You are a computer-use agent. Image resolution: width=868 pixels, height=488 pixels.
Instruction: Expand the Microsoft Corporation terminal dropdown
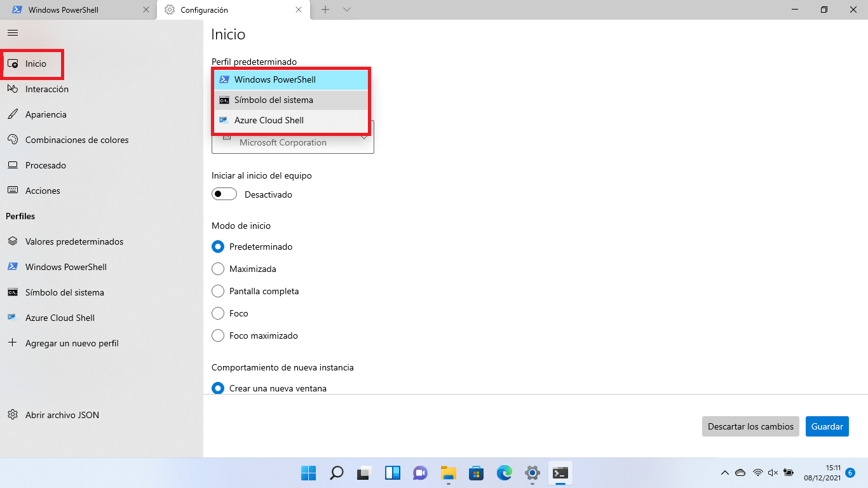point(293,142)
